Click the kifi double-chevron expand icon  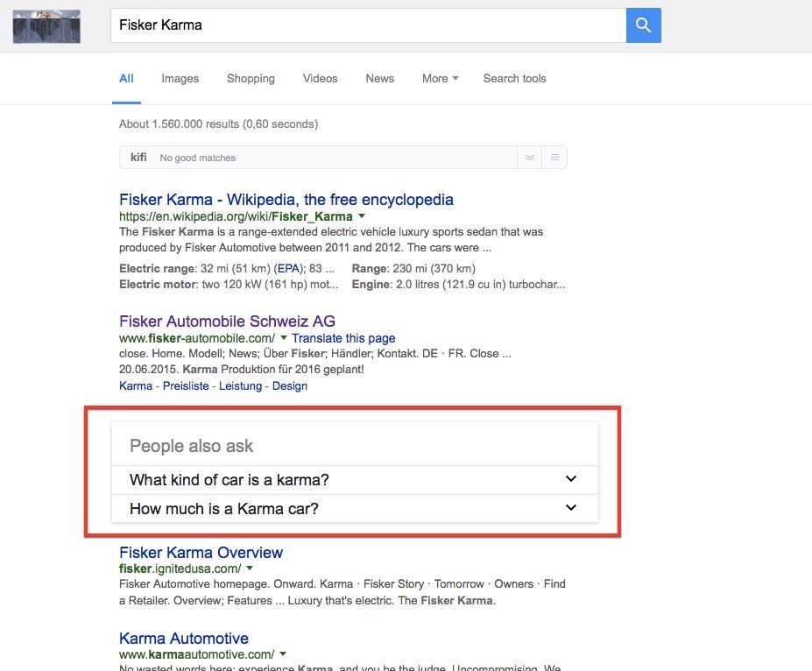tap(529, 158)
